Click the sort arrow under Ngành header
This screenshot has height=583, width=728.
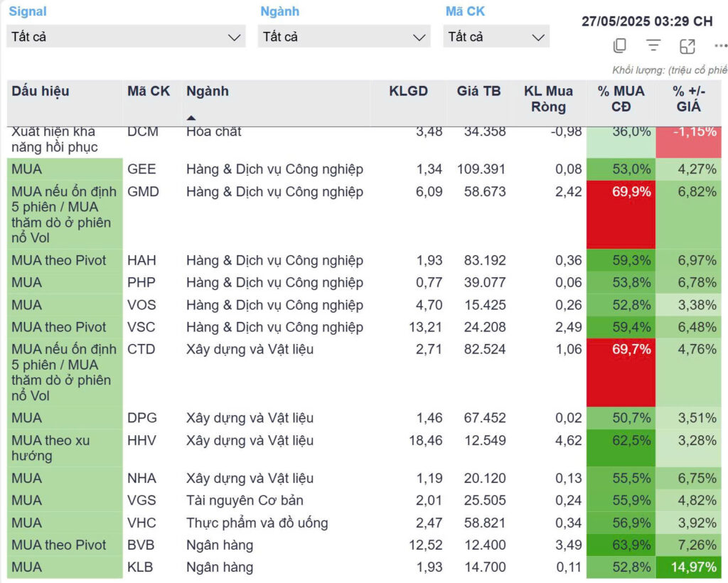coord(191,117)
